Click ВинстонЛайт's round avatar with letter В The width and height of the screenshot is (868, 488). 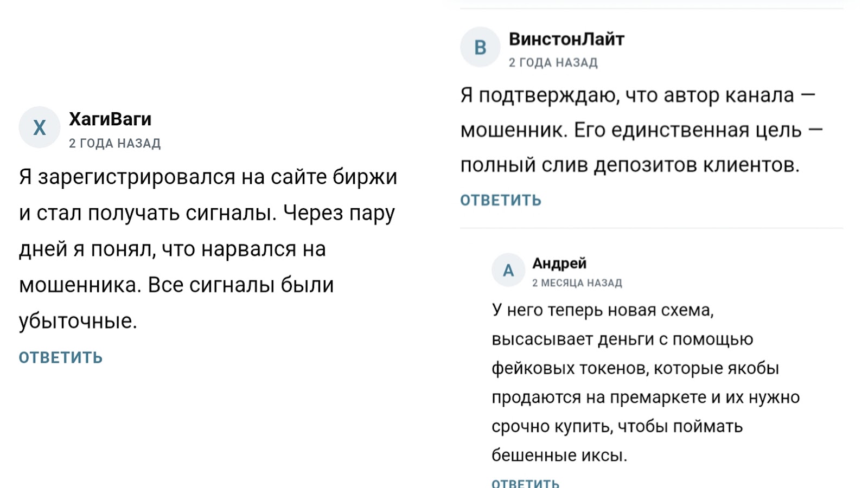[480, 47]
